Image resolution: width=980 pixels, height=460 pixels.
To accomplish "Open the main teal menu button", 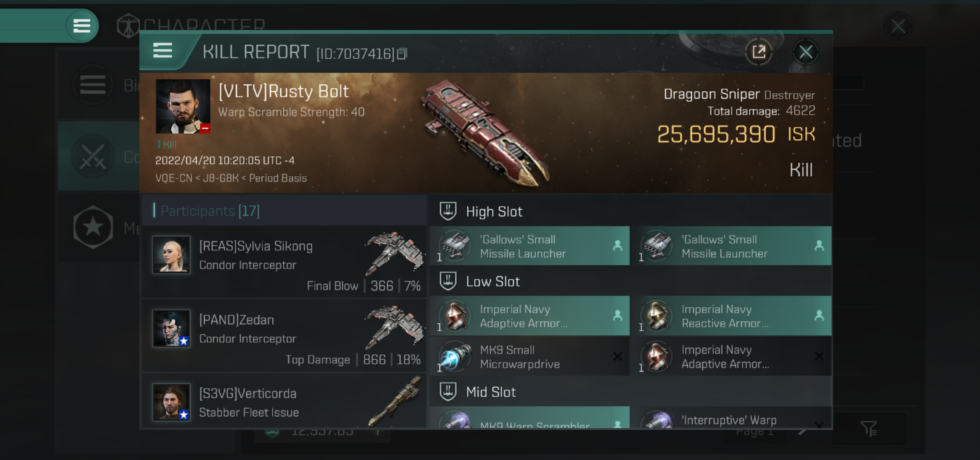I will click(82, 26).
